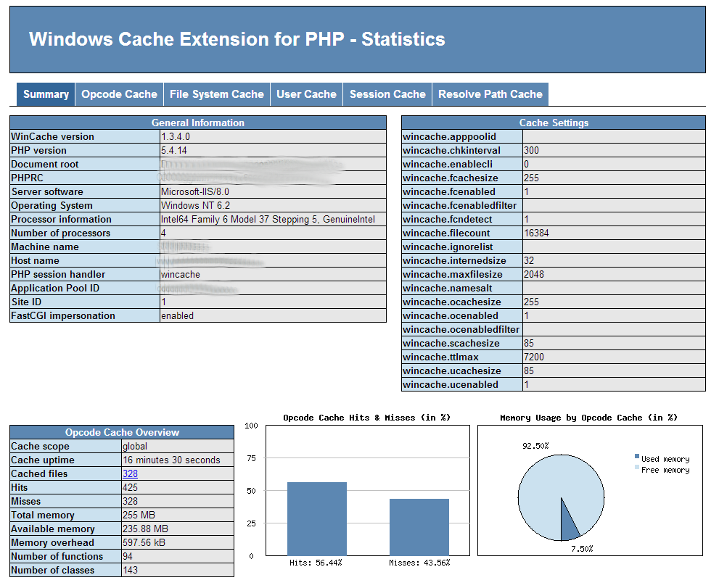Select the wincache.ttlmax value '7200'

pyautogui.click(x=534, y=357)
